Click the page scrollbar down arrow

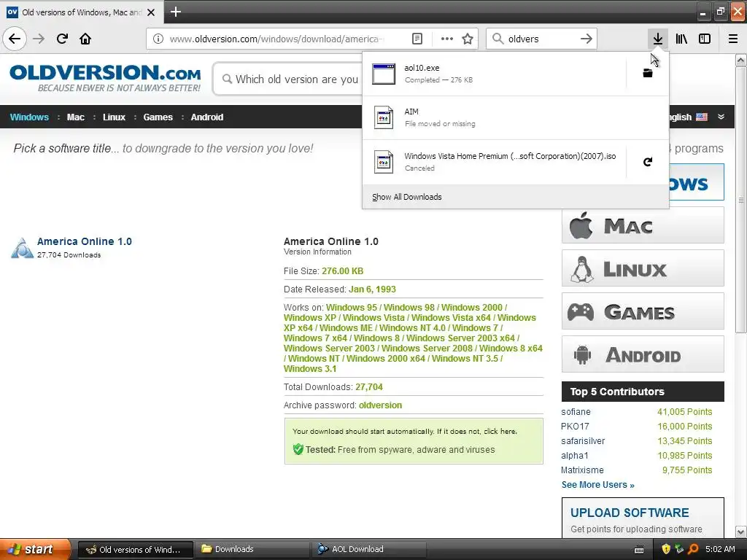pyautogui.click(x=740, y=532)
